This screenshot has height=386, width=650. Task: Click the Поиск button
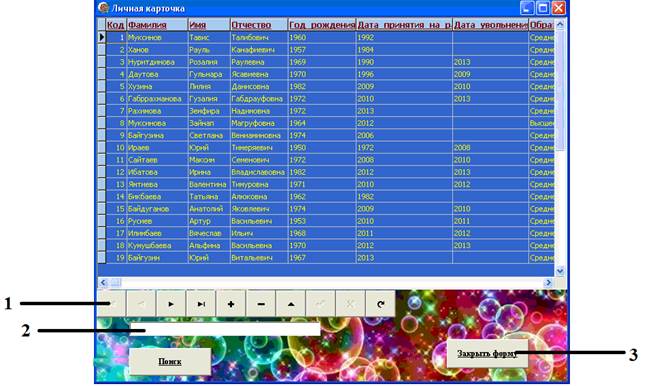(170, 362)
